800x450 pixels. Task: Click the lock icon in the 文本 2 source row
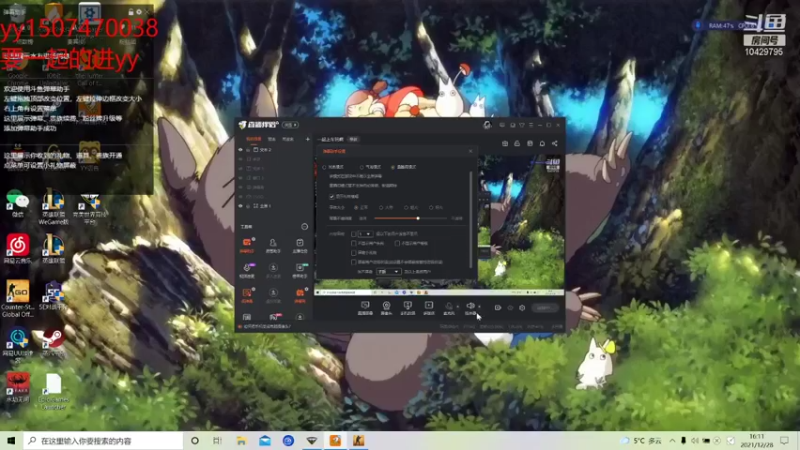[248, 150]
